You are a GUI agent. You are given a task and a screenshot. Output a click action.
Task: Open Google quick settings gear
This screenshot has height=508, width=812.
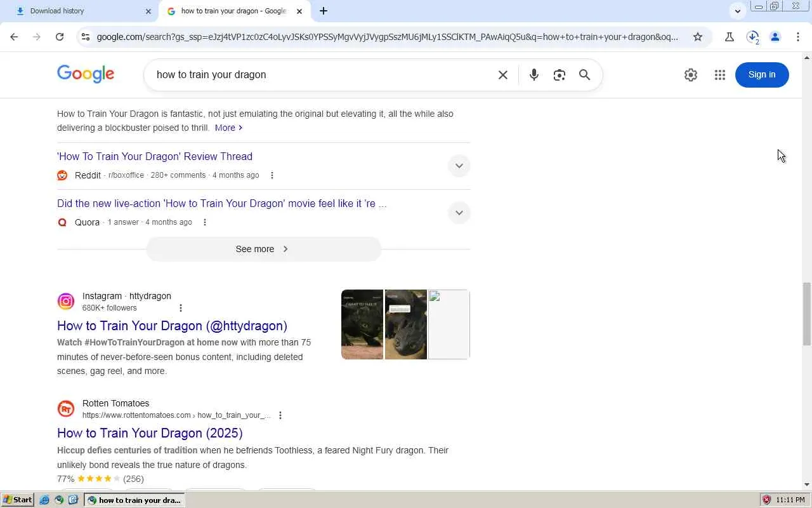(x=691, y=75)
